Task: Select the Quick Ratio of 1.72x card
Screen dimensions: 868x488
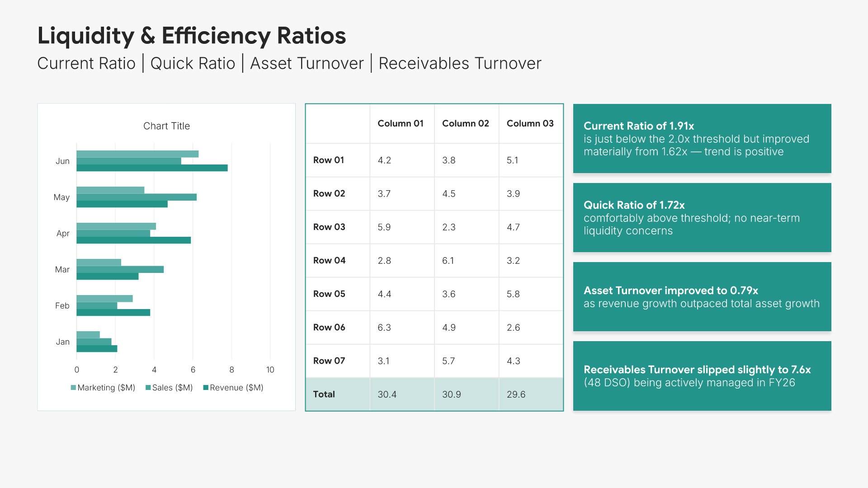Action: 702,217
